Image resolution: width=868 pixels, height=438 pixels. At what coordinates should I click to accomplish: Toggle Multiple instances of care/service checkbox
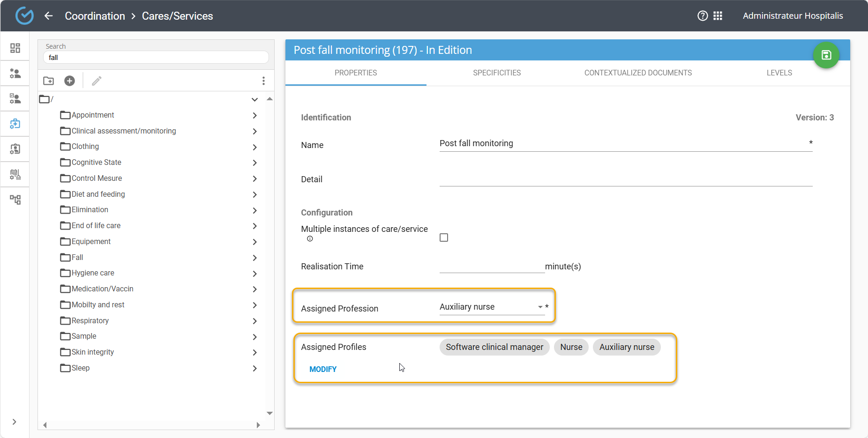pyautogui.click(x=444, y=238)
